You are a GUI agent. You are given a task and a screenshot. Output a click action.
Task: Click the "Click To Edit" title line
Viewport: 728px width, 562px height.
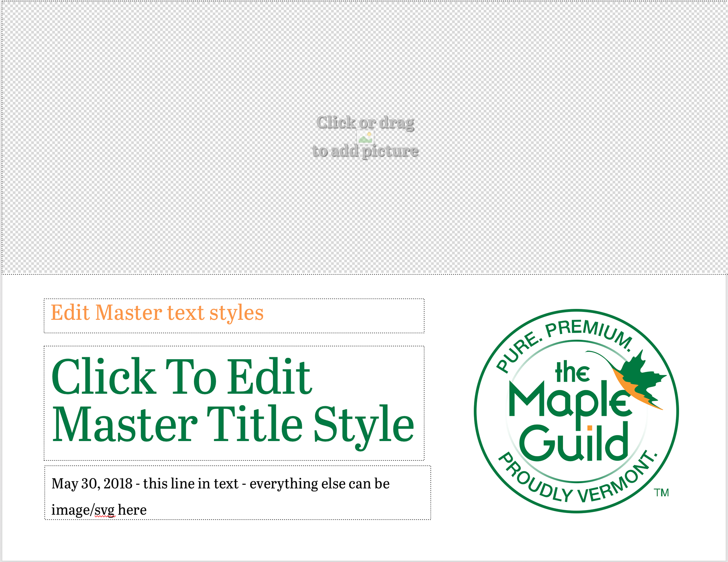pyautogui.click(x=181, y=377)
